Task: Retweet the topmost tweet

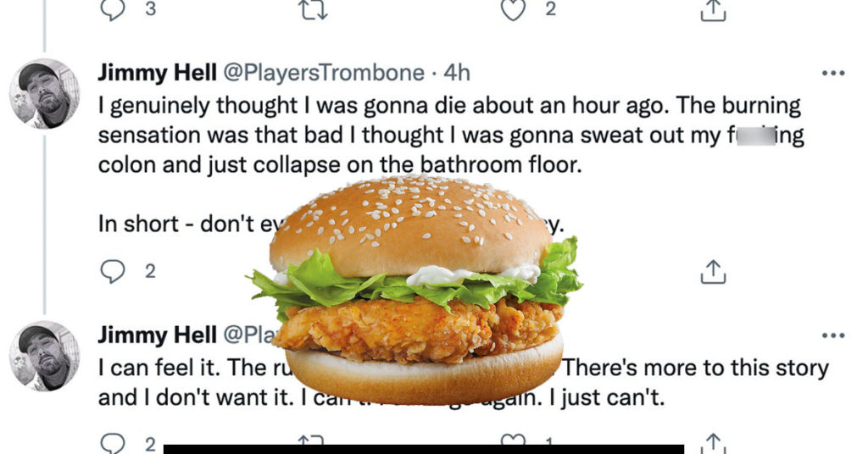Action: (x=314, y=9)
